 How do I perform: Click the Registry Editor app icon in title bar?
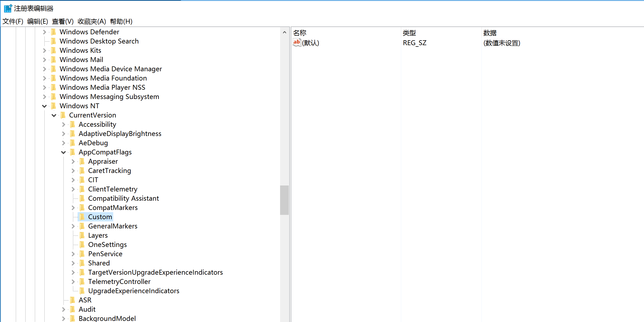8,8
